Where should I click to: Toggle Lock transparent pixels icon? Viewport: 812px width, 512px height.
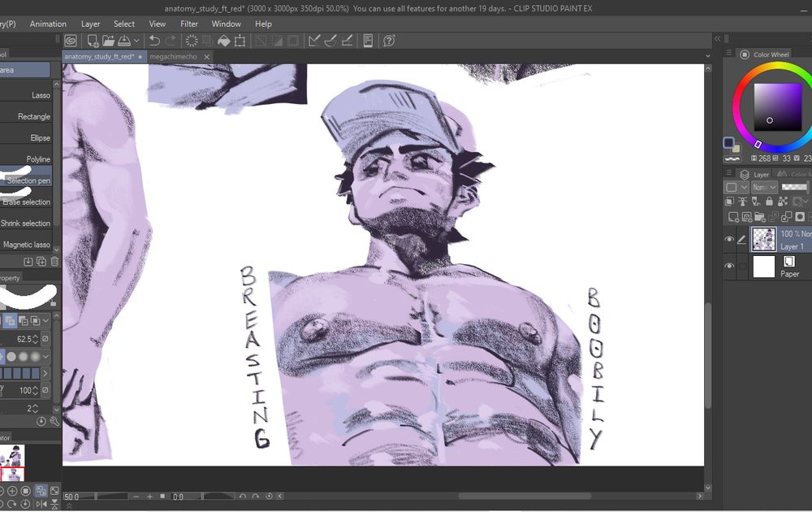tap(783, 201)
